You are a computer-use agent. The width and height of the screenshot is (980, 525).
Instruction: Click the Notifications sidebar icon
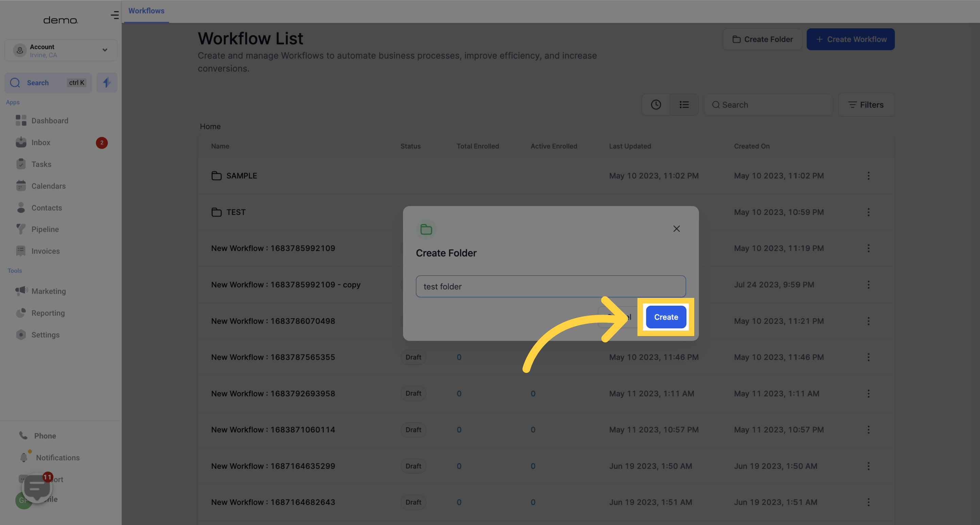[23, 457]
